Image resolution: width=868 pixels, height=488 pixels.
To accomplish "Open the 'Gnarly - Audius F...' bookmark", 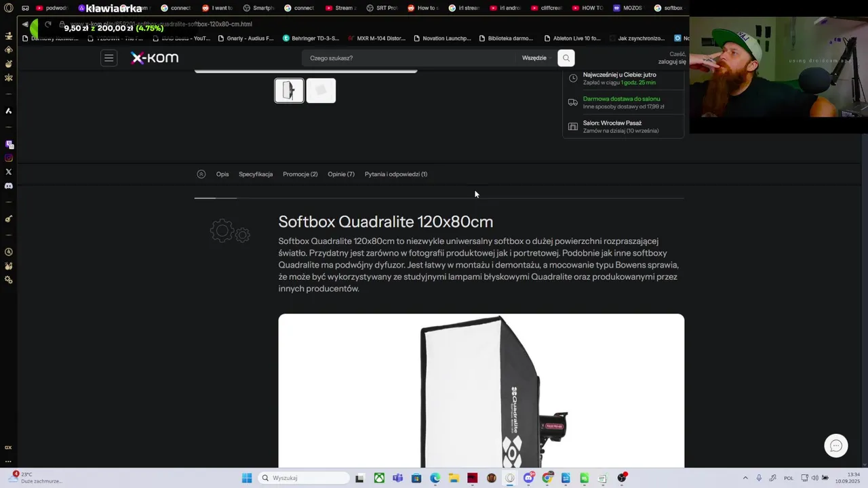I will pos(245,39).
